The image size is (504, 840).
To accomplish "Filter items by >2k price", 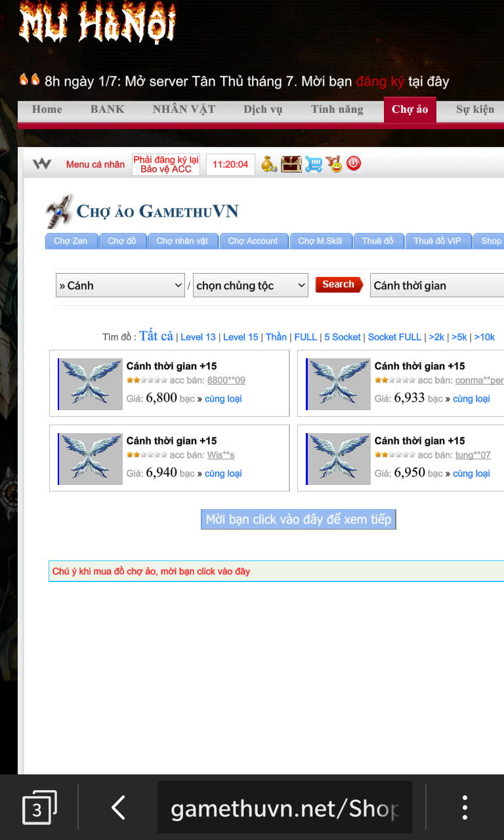I will pyautogui.click(x=436, y=337).
